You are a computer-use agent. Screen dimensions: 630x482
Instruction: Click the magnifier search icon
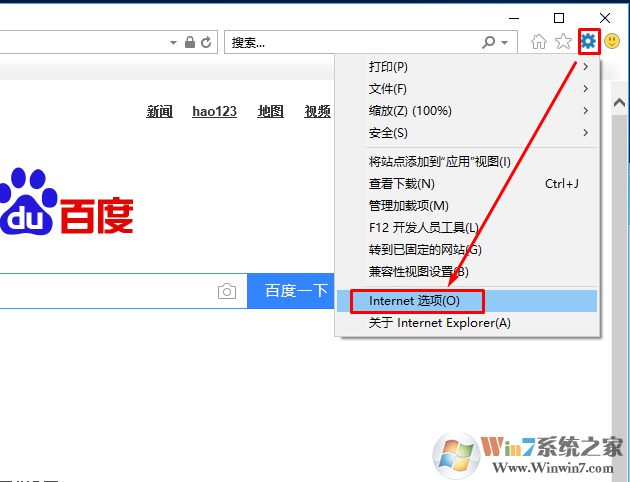tap(489, 42)
